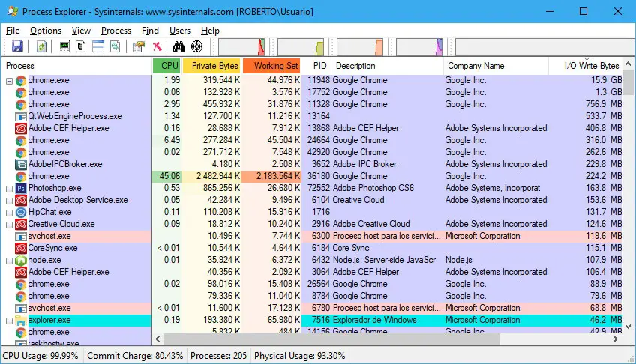Viewport: 636px width, 364px height.
Task: Select the crosshair Find Window's Process icon
Action: 196,46
